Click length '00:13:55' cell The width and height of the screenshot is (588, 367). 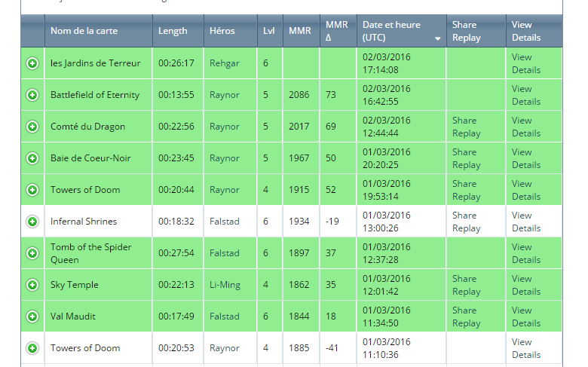click(176, 95)
